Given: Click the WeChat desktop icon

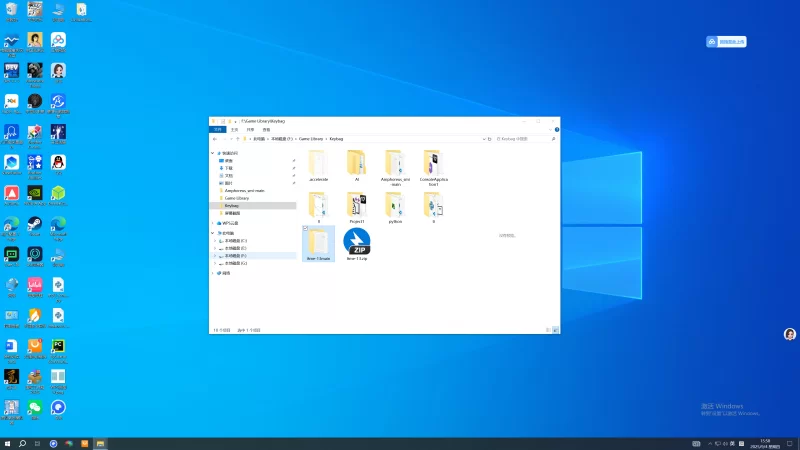Looking at the screenshot, I should coord(35,408).
